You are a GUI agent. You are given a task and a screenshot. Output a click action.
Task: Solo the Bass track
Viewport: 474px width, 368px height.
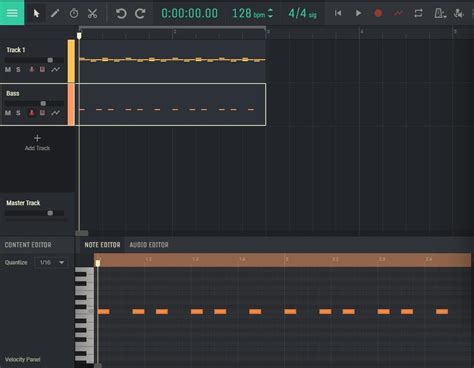pos(18,113)
